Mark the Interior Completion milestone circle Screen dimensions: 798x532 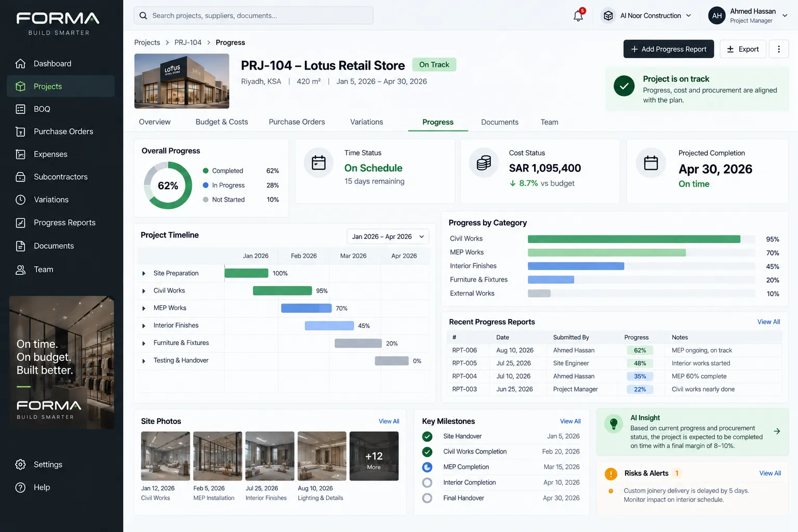pos(427,483)
